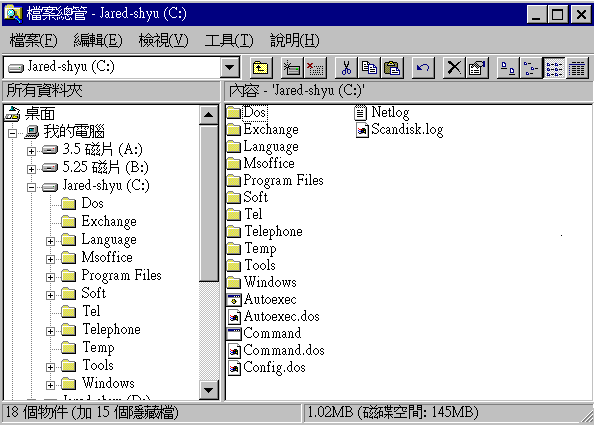This screenshot has height=425, width=594.
Task: Select Temp folder in the tree
Action: point(98,347)
